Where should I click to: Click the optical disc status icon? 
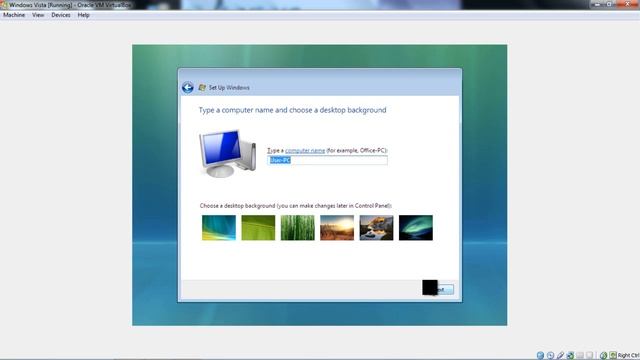click(551, 356)
